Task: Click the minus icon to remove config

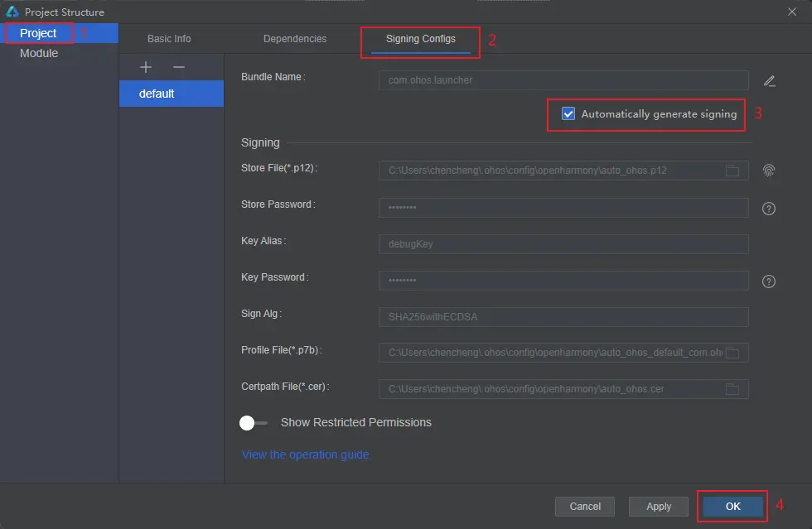Action: click(179, 67)
